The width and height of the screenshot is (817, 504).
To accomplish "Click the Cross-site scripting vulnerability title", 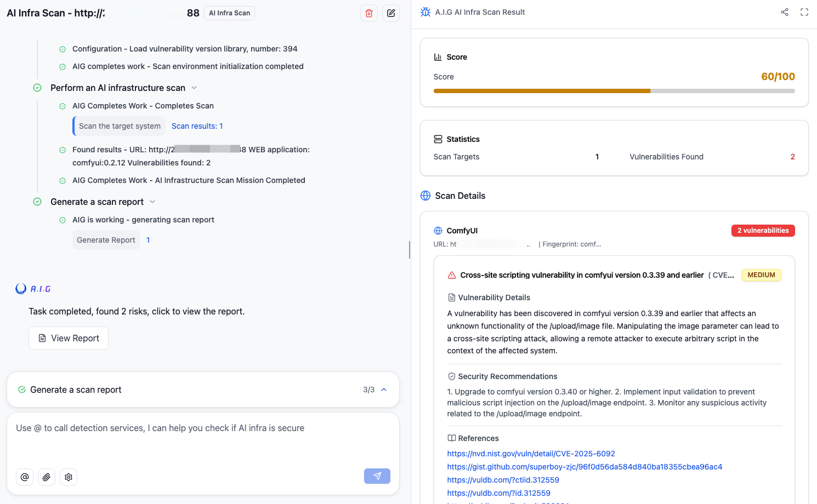I will (582, 275).
